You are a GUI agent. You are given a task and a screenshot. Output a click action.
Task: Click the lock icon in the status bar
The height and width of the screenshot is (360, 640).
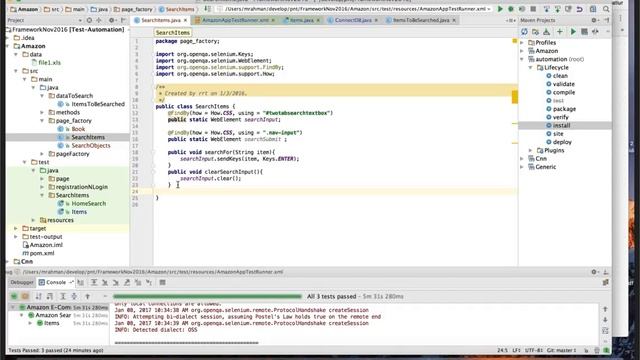(586, 350)
